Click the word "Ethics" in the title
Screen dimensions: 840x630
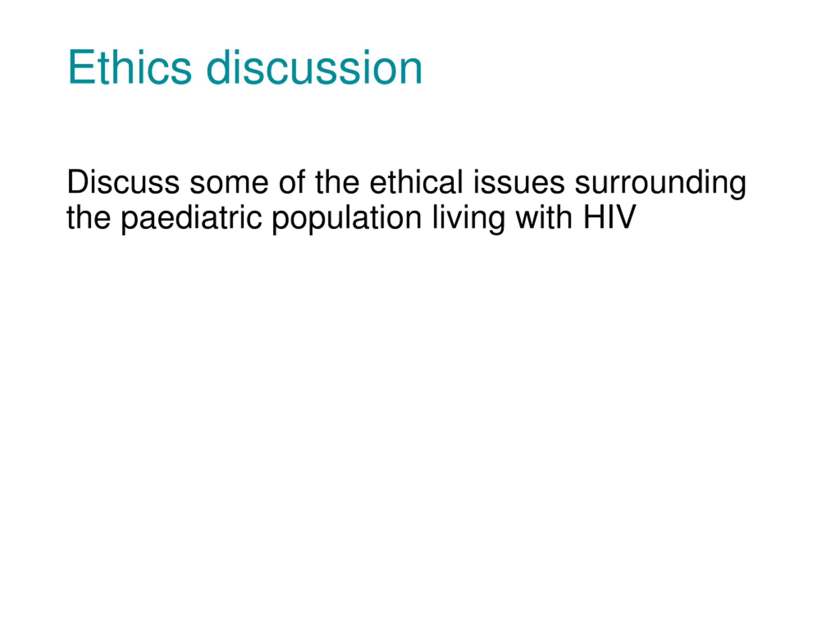pos(130,67)
